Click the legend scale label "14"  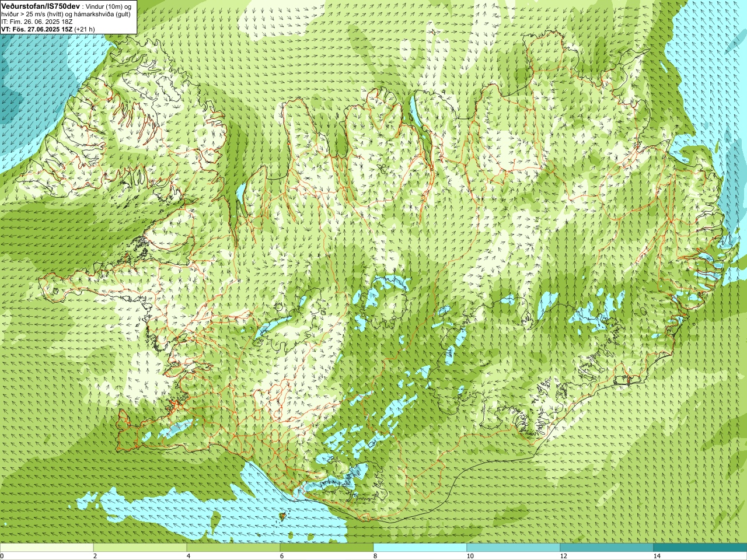click(x=657, y=556)
